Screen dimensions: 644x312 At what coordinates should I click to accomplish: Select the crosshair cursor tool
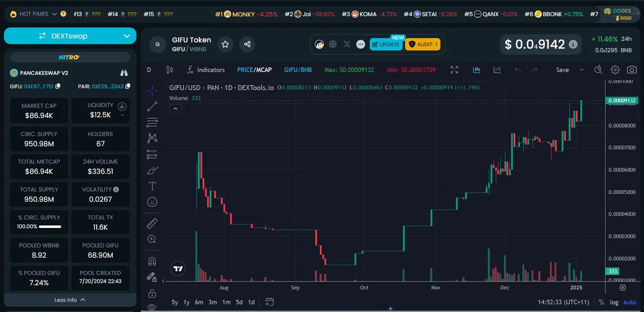[x=152, y=91]
